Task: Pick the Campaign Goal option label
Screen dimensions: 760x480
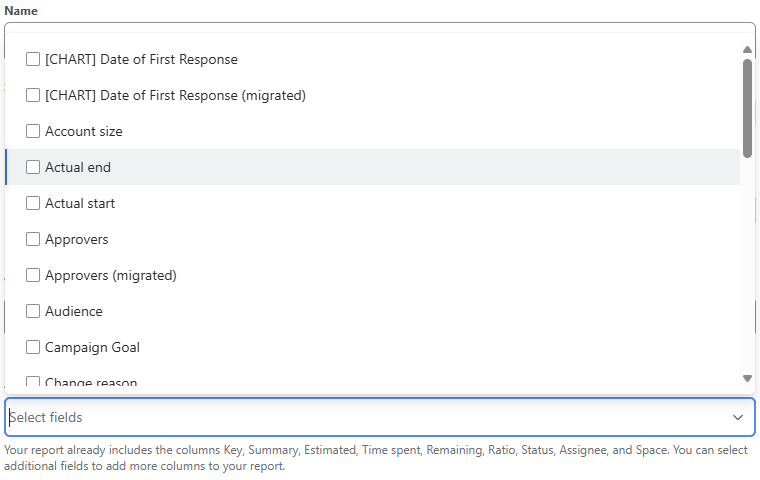Action: pos(92,347)
